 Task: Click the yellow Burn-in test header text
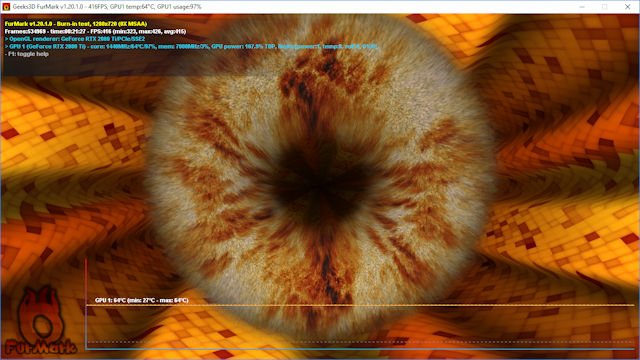click(x=76, y=24)
